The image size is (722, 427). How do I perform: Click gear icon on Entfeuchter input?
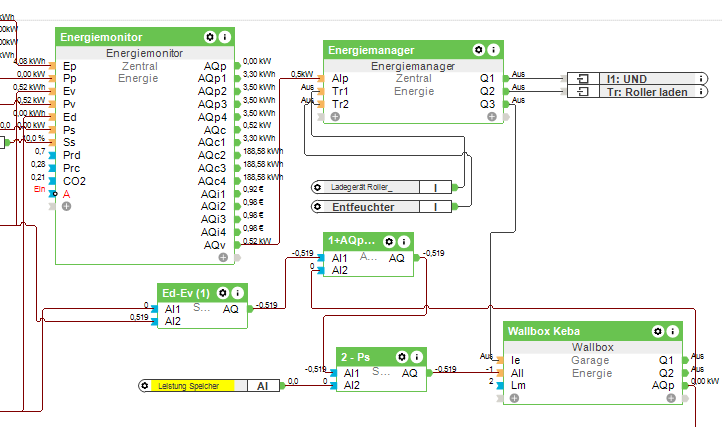[317, 207]
